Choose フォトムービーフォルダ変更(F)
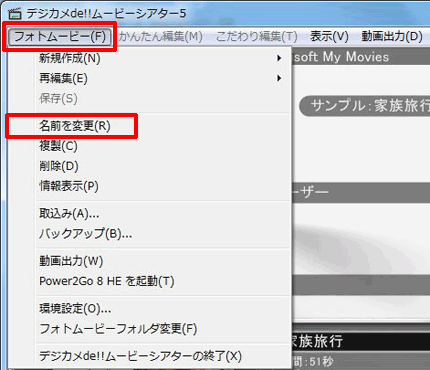 tap(118, 329)
